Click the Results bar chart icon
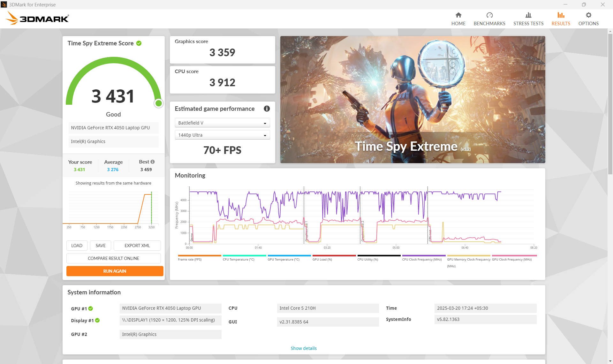The image size is (613, 364). (561, 15)
